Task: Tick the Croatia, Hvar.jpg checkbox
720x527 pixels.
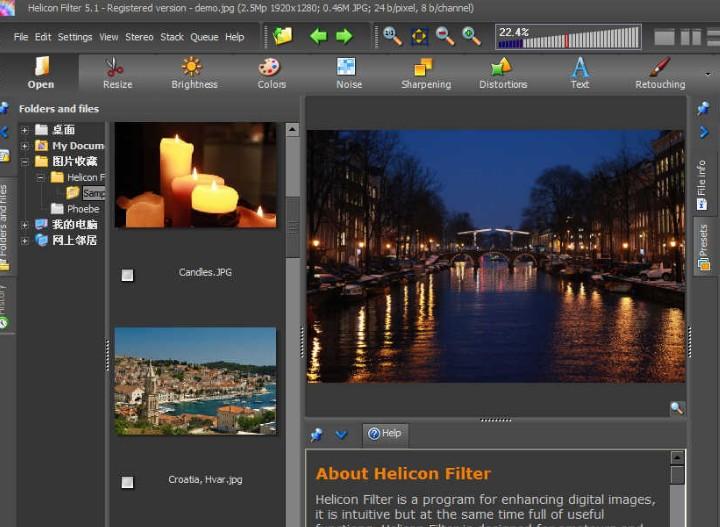Action: [x=127, y=482]
